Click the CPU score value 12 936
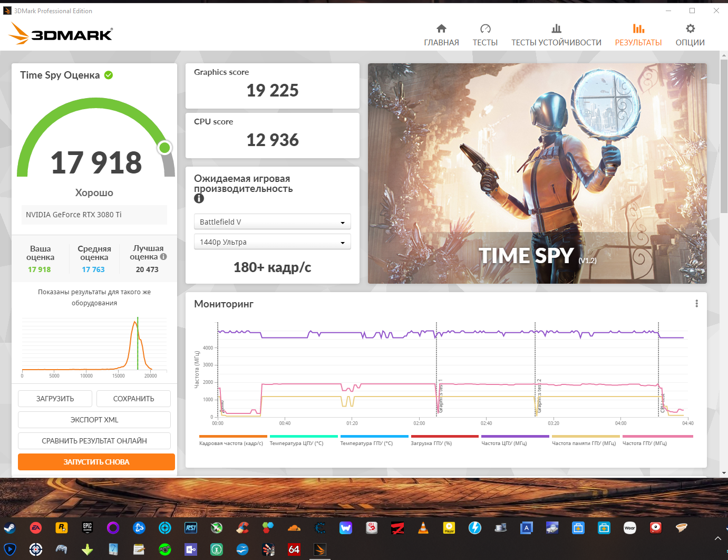Screen dimensions: 728x560 tap(273, 140)
